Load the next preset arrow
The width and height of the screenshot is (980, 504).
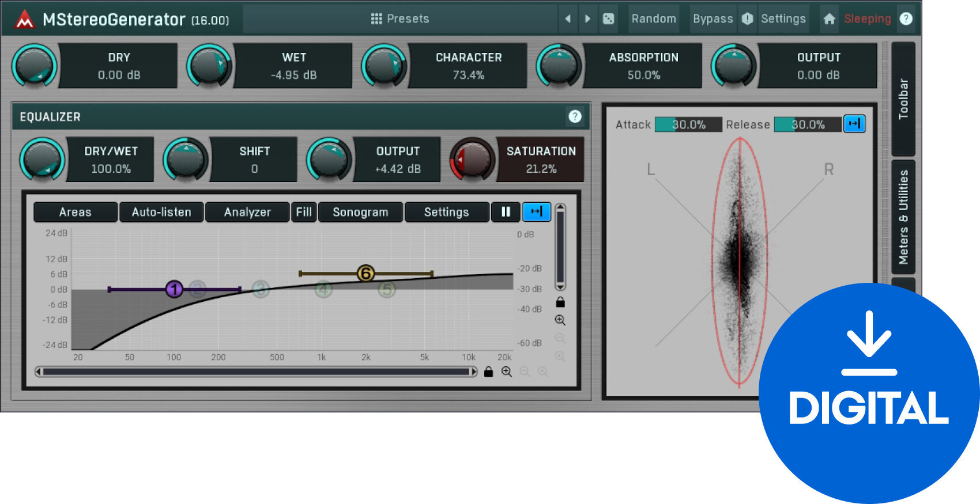[x=587, y=18]
